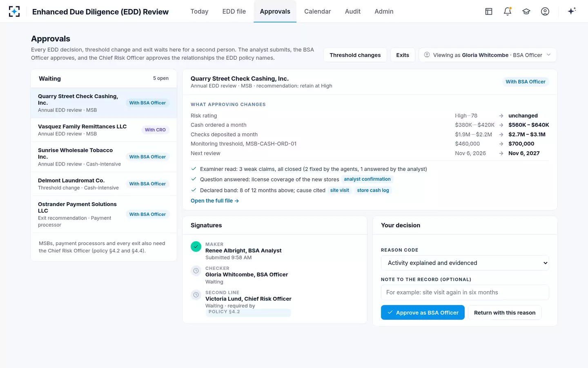
Task: Launch the sparkle AI assistant
Action: 572,11
